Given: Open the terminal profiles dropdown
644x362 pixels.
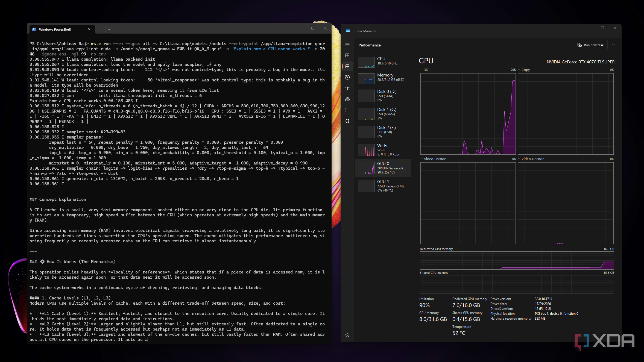Looking at the screenshot, I should click(x=109, y=29).
